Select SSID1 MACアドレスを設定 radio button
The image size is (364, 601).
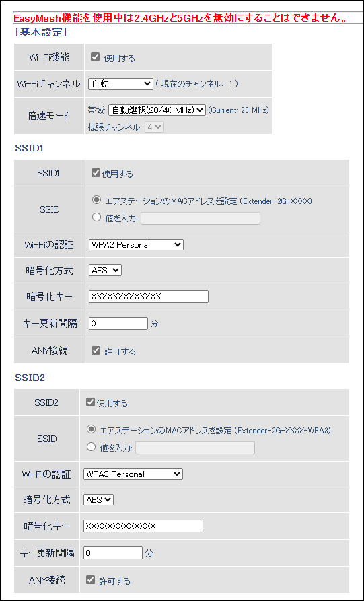coord(97,201)
